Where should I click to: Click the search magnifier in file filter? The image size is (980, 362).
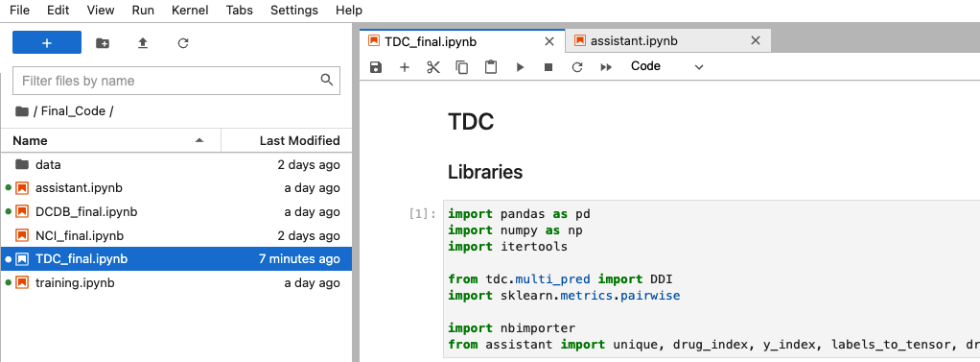click(x=326, y=80)
